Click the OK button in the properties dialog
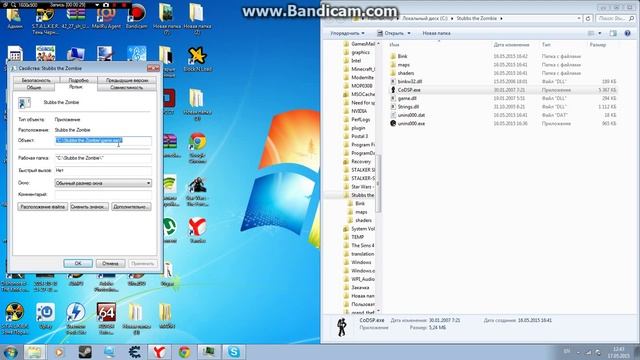The height and width of the screenshot is (360, 640). [78, 263]
